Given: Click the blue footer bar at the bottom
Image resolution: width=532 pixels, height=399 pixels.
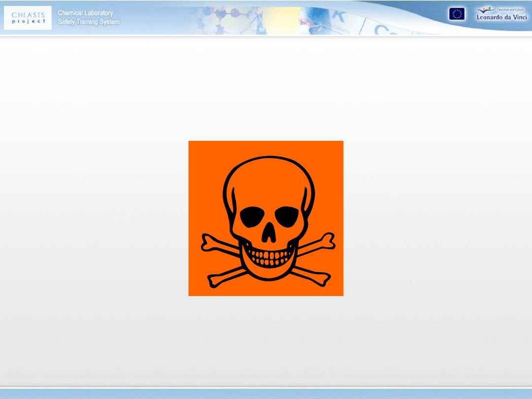Looking at the screenshot, I should [266, 394].
